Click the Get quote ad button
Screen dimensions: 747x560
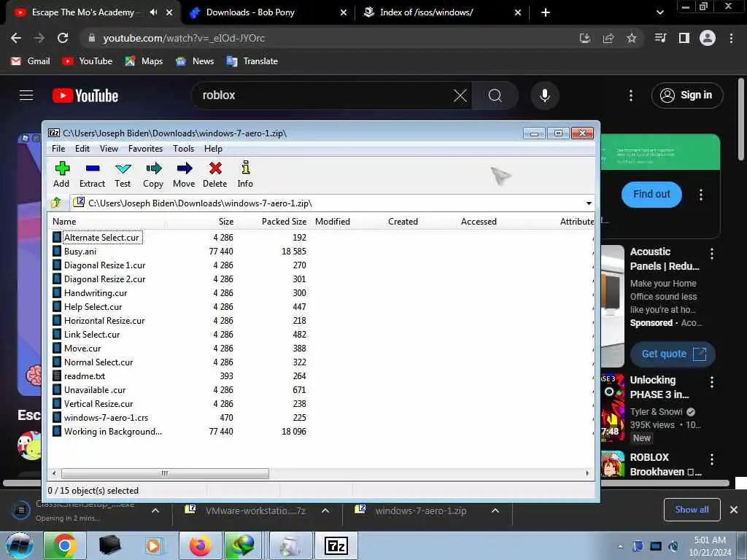tap(673, 354)
